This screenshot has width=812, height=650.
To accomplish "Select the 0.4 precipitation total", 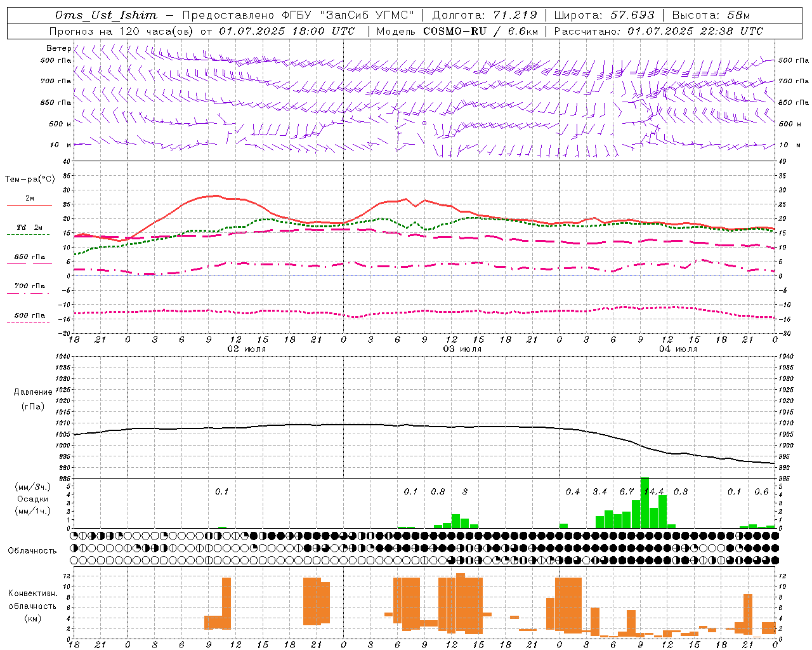I will tap(573, 492).
